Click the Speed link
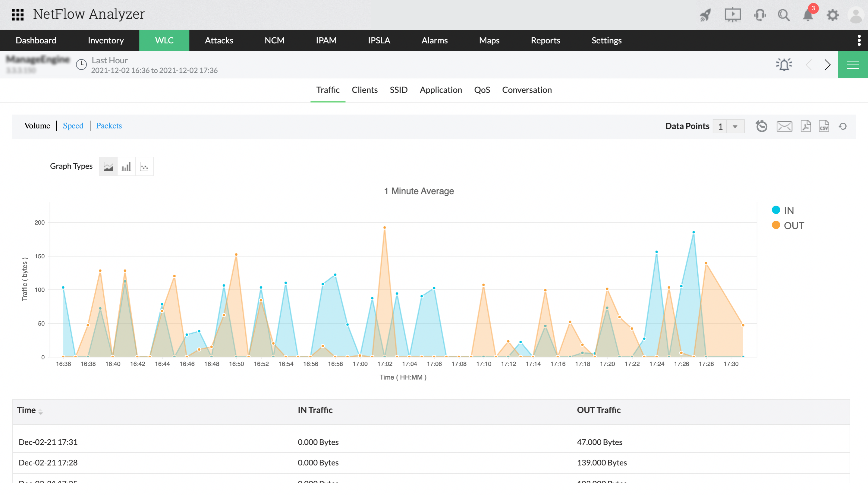The image size is (868, 495). [x=73, y=126]
